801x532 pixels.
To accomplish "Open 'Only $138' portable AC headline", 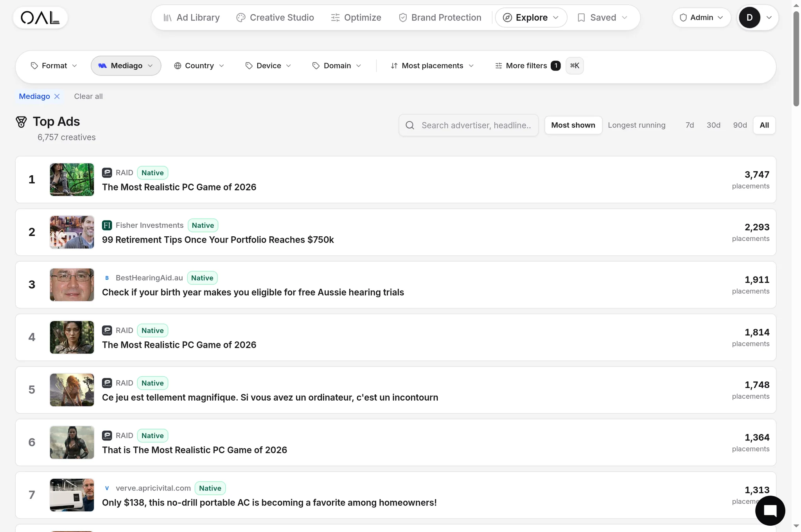I will tap(269, 503).
